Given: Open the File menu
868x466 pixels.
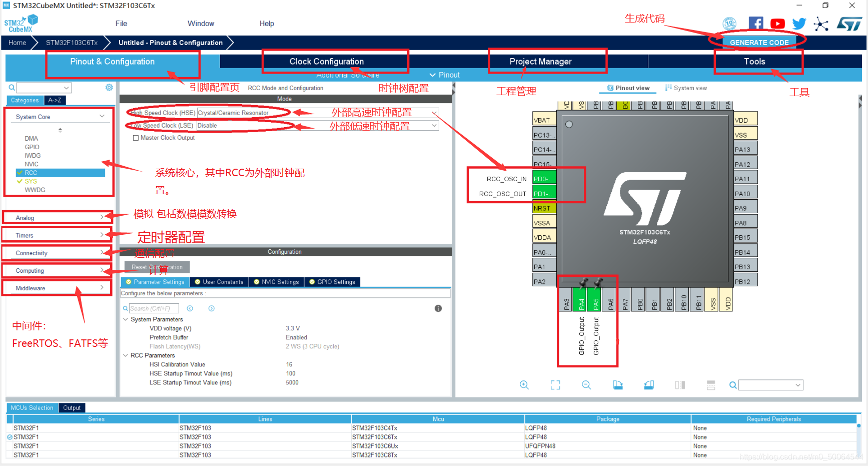Looking at the screenshot, I should point(121,24).
